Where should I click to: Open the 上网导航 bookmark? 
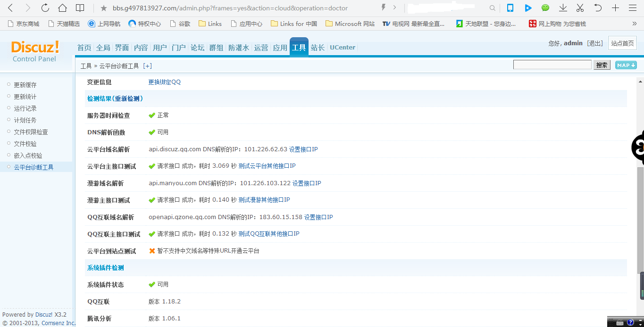click(104, 24)
